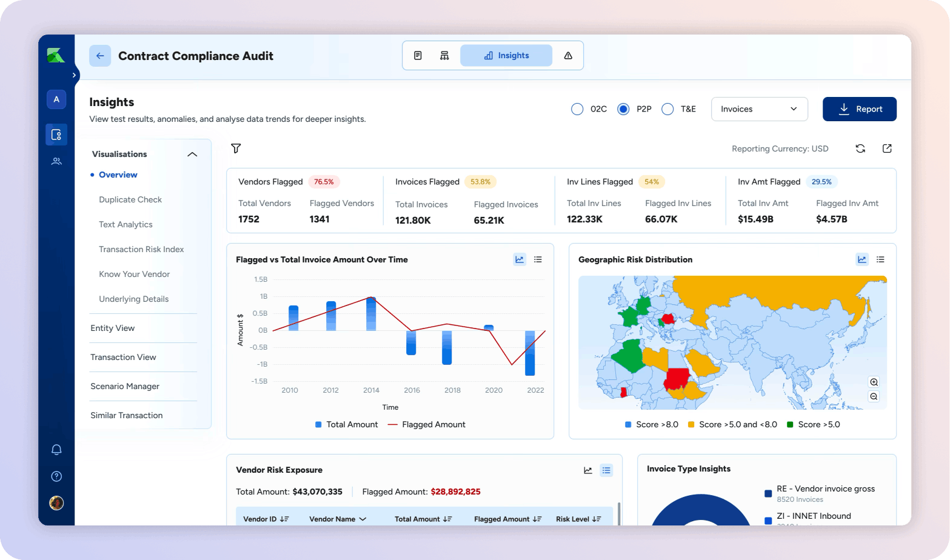
Task: Open the filter funnel icon
Action: [x=236, y=148]
